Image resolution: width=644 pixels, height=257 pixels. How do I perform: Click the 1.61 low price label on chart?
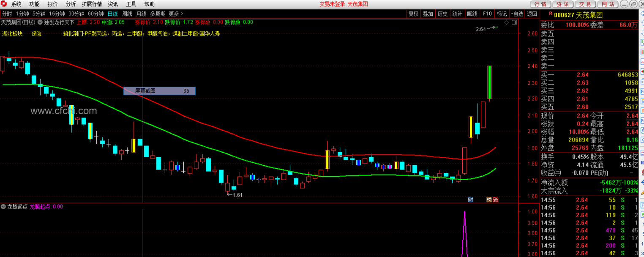tap(238, 195)
